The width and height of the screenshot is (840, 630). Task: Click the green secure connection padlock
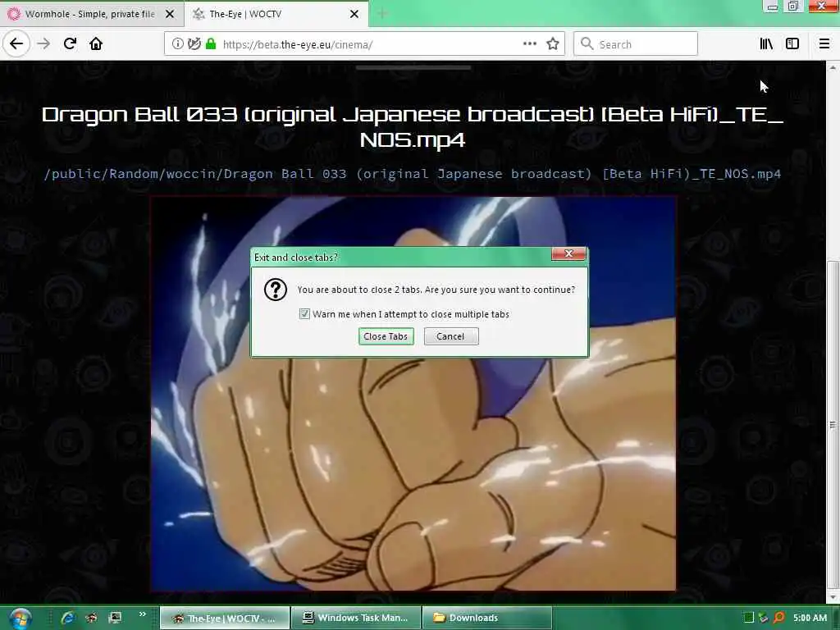tap(211, 44)
